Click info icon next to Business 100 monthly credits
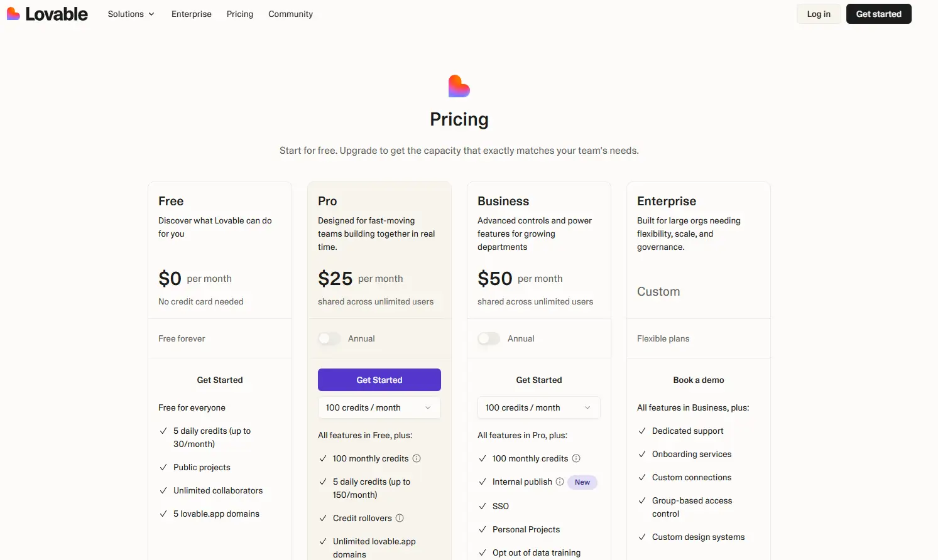Viewport: 938px width, 560px height. (576, 458)
